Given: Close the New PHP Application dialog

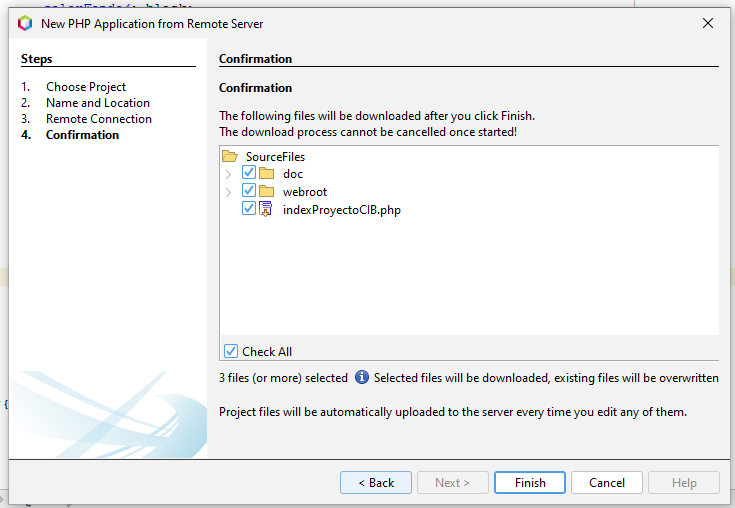Looking at the screenshot, I should coord(708,23).
